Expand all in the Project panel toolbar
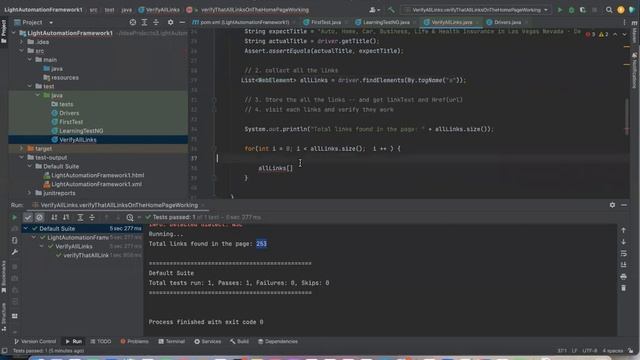640x360 pixels. 144,22
